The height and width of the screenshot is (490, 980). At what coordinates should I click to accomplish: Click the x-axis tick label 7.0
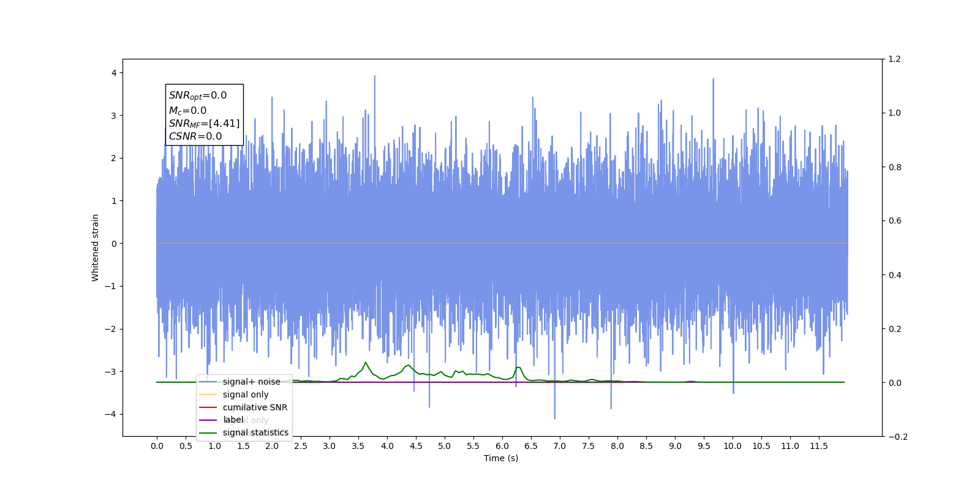[x=560, y=446]
